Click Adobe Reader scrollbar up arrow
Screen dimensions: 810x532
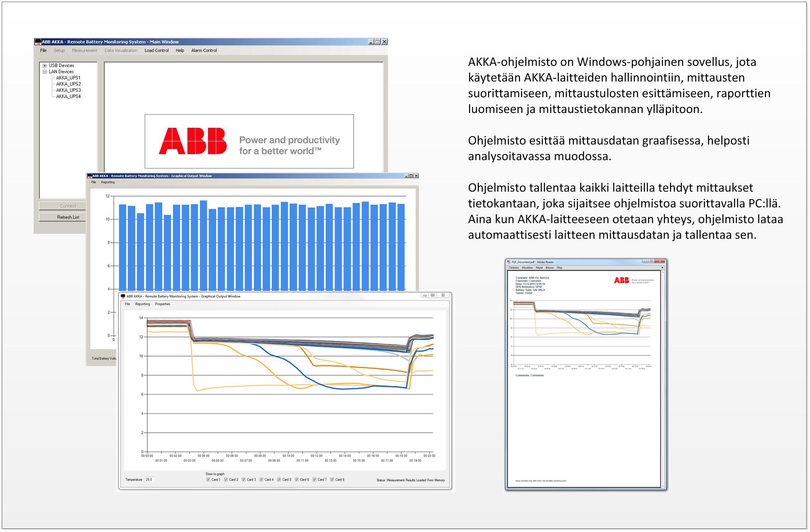[663, 272]
